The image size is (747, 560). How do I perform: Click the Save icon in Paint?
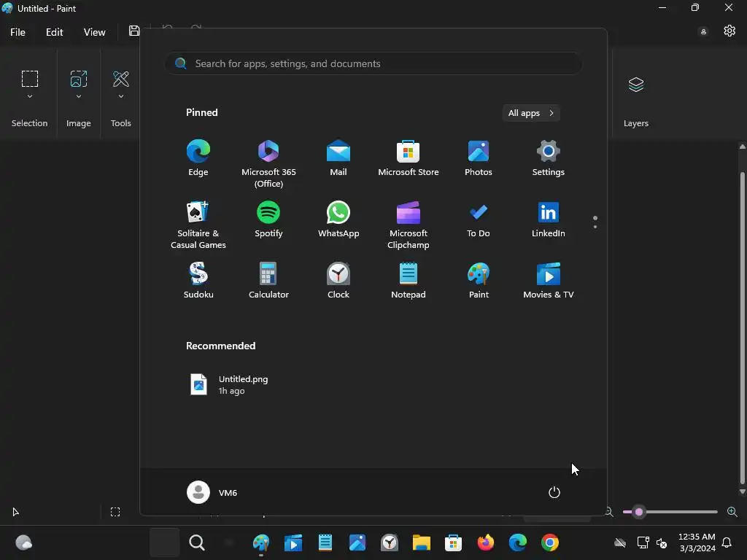(134, 31)
